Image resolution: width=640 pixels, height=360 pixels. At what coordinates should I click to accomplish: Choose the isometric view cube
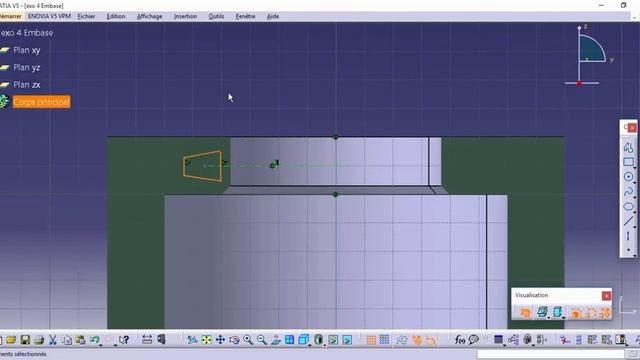(x=303, y=340)
